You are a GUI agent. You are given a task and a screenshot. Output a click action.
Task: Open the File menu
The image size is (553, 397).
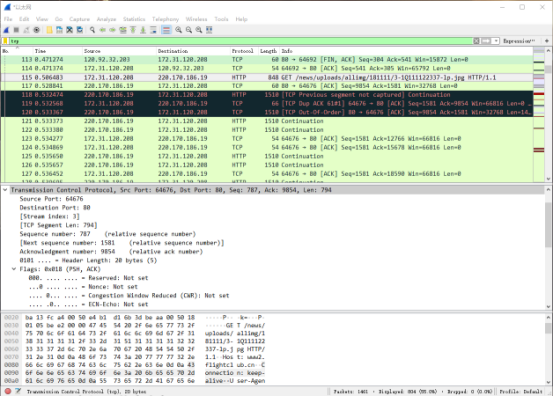(8, 19)
